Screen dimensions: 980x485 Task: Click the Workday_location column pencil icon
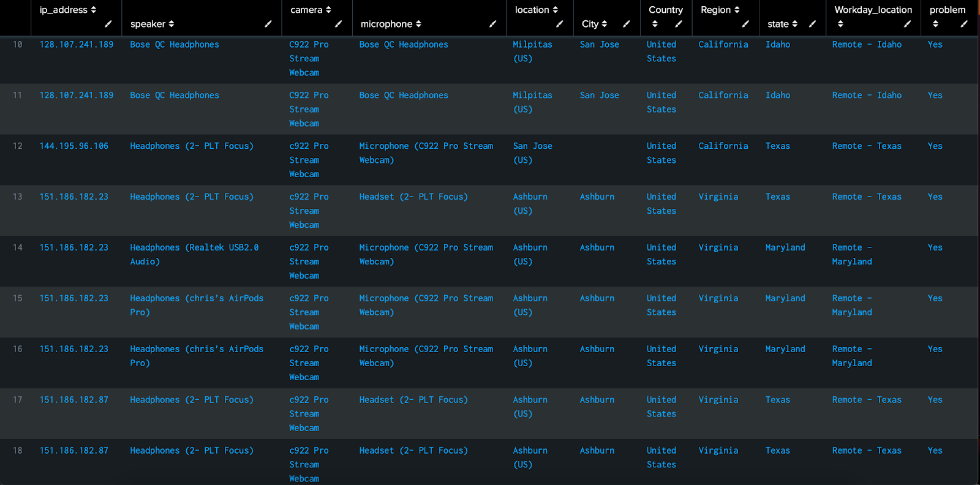907,24
